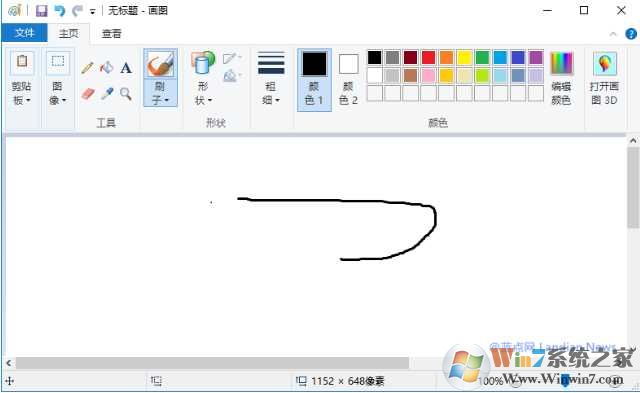Select the Fill with color bucket tool
640x393 pixels.
[107, 68]
